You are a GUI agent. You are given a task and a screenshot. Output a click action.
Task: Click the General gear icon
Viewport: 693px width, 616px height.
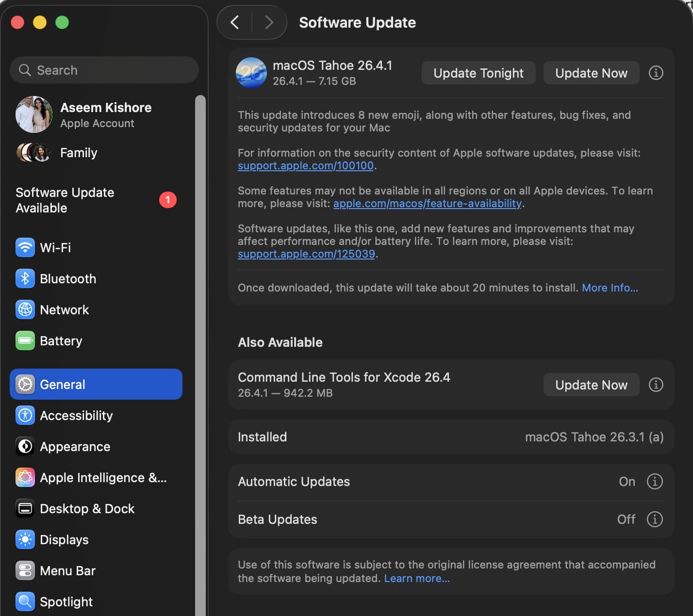click(x=25, y=384)
